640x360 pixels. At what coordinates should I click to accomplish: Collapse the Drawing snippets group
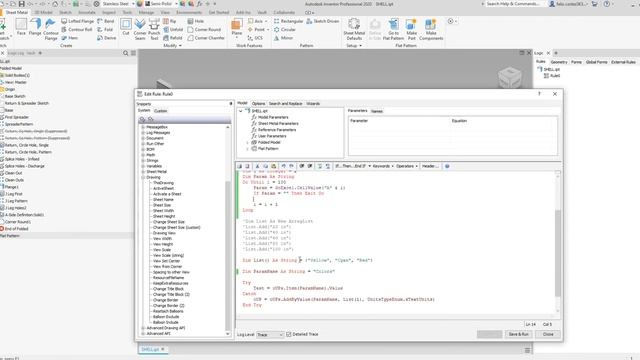143,178
